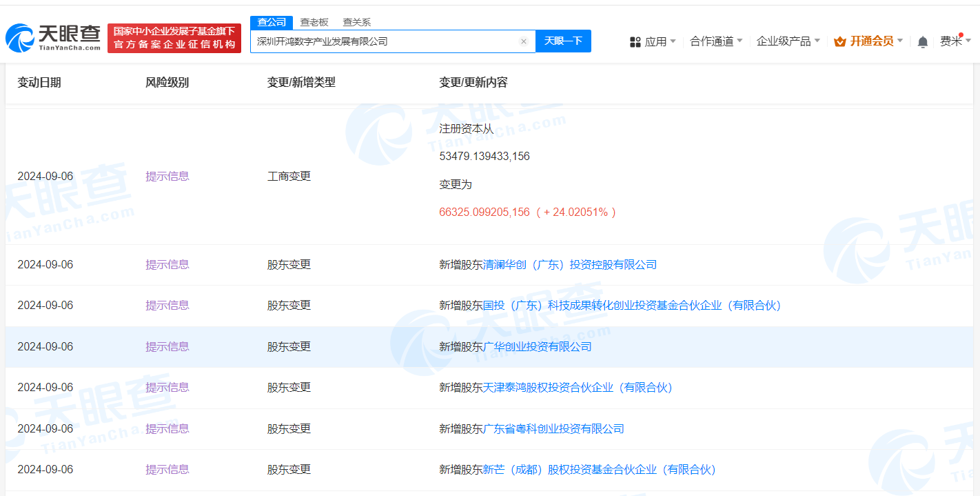Click 提示信息 in the 广东省粤科 row
The width and height of the screenshot is (980, 496).
point(167,428)
